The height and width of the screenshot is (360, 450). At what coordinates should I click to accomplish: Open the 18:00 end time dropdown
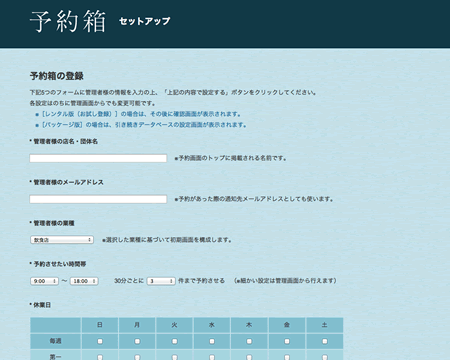84,281
